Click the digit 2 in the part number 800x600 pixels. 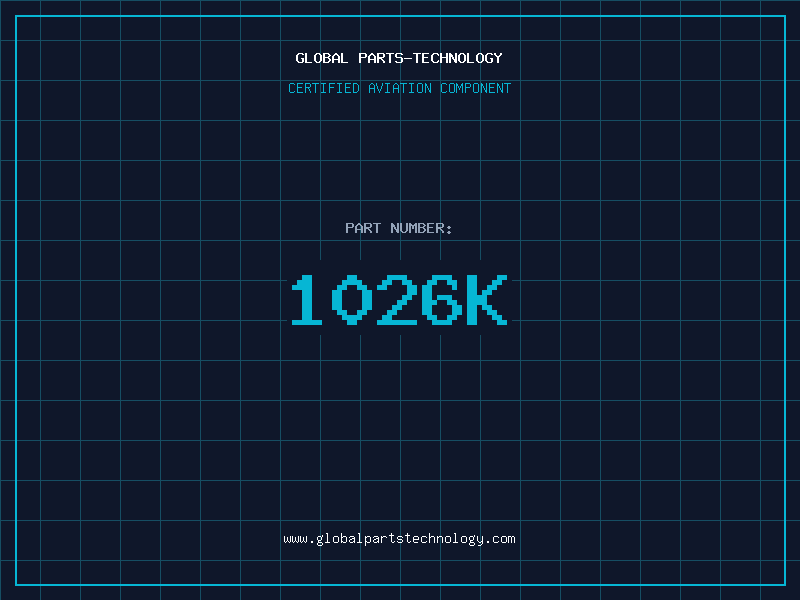pyautogui.click(x=398, y=300)
